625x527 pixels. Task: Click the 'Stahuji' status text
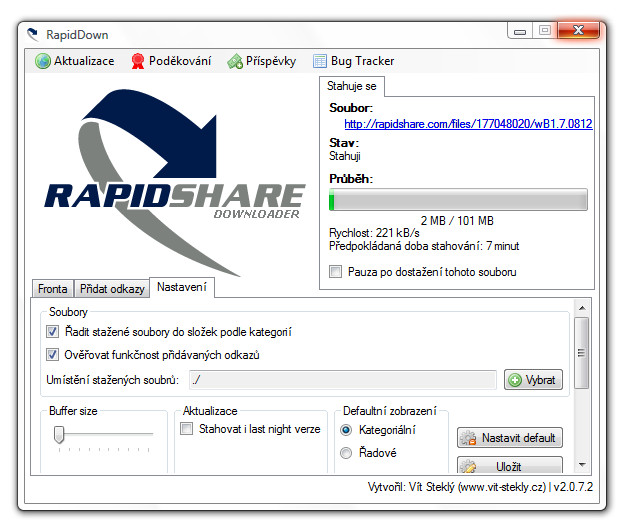pyautogui.click(x=345, y=156)
